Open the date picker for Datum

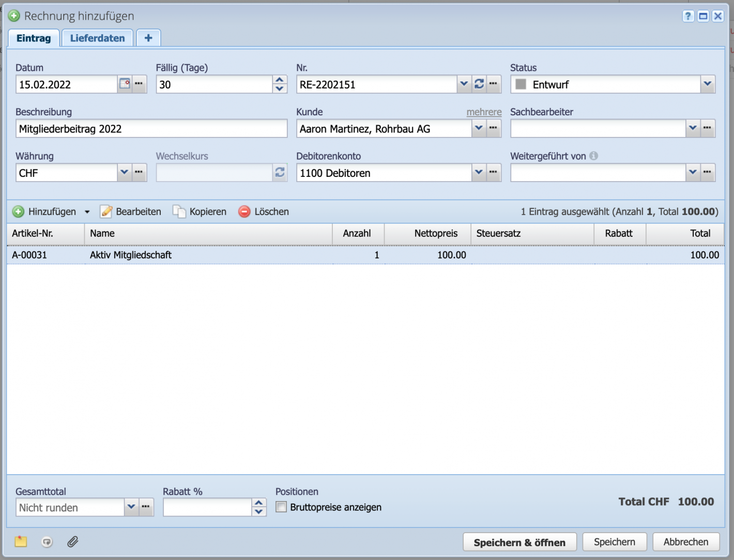coord(124,84)
